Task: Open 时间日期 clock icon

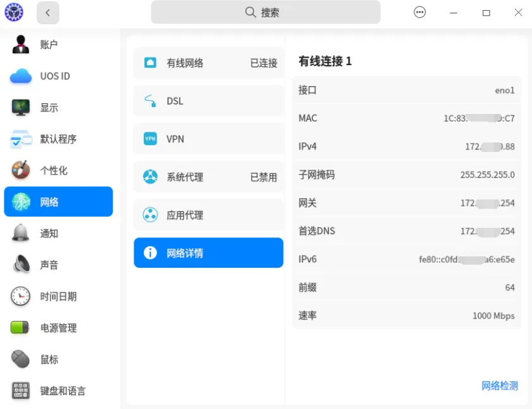Action: (x=20, y=296)
